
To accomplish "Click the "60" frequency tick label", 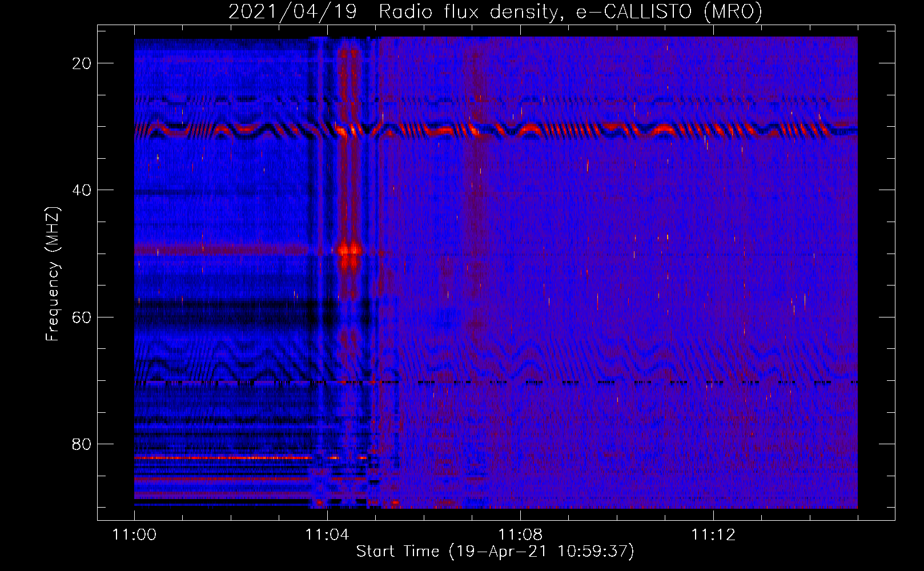I will point(82,317).
